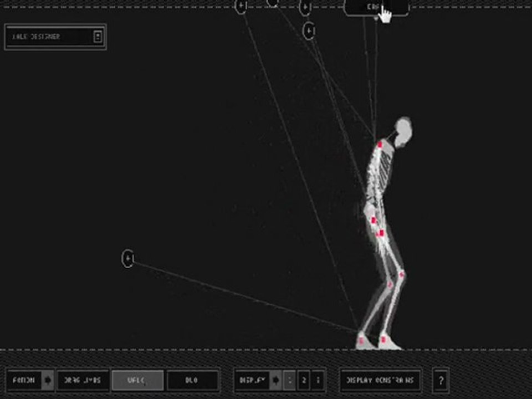Select the rear foot red marker
The image size is (532, 399).
(361, 340)
